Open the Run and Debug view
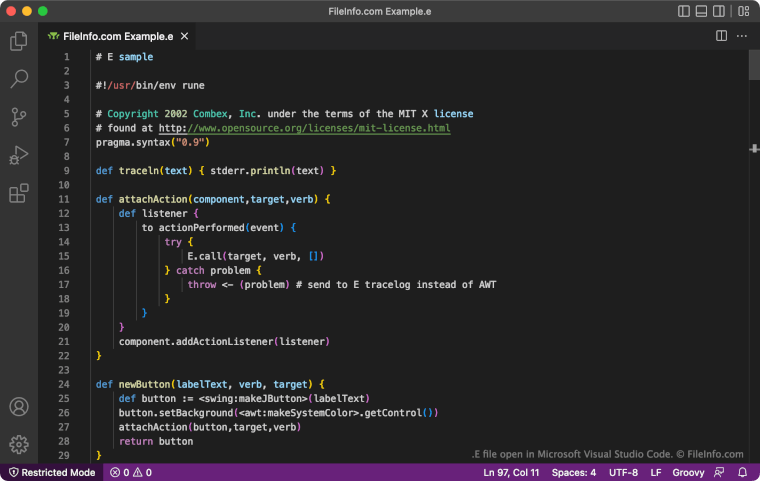760x481 pixels. click(18, 155)
